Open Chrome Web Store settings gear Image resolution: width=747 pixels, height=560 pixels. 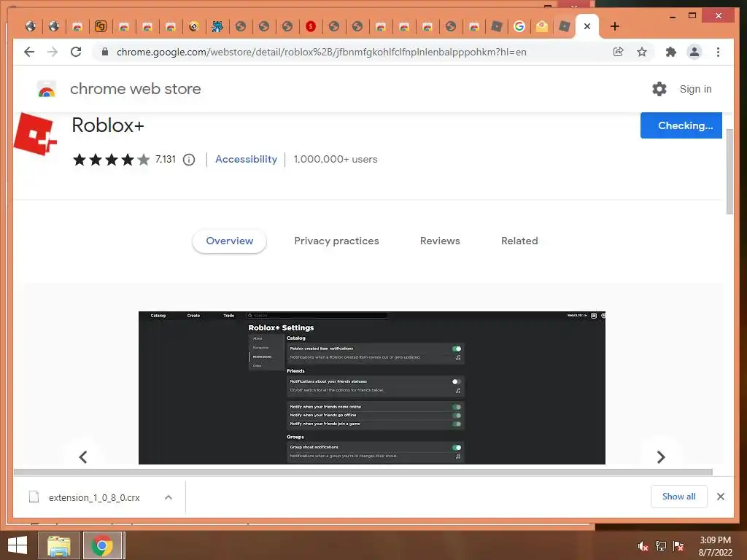(659, 89)
